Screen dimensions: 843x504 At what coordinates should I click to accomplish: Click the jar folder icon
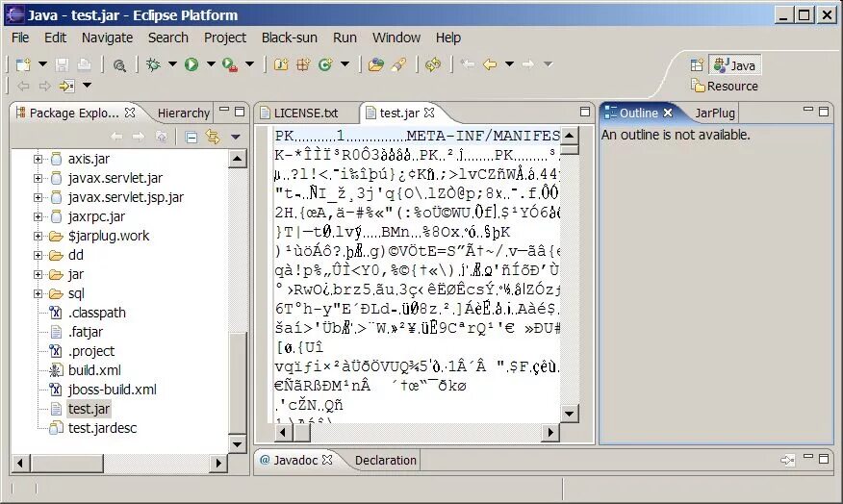(56, 274)
